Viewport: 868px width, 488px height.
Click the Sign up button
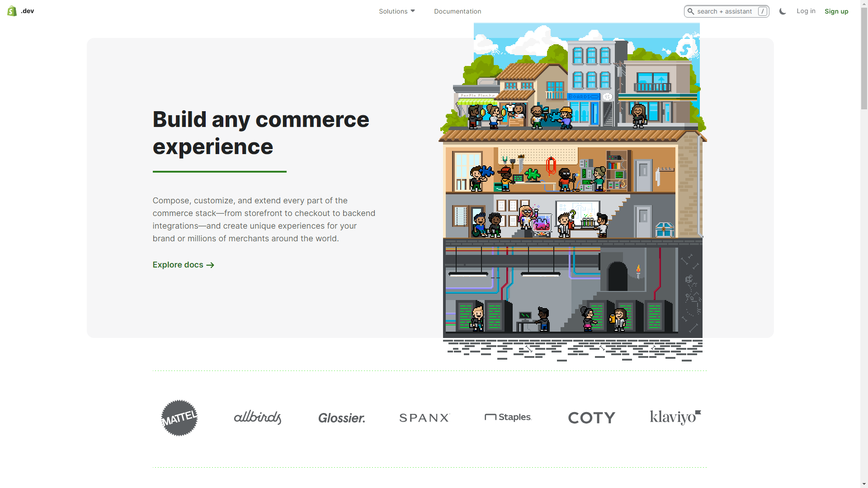click(x=837, y=11)
